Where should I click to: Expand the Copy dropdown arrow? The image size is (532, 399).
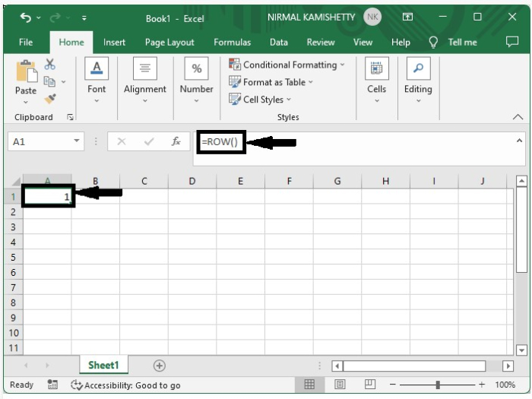pos(63,82)
